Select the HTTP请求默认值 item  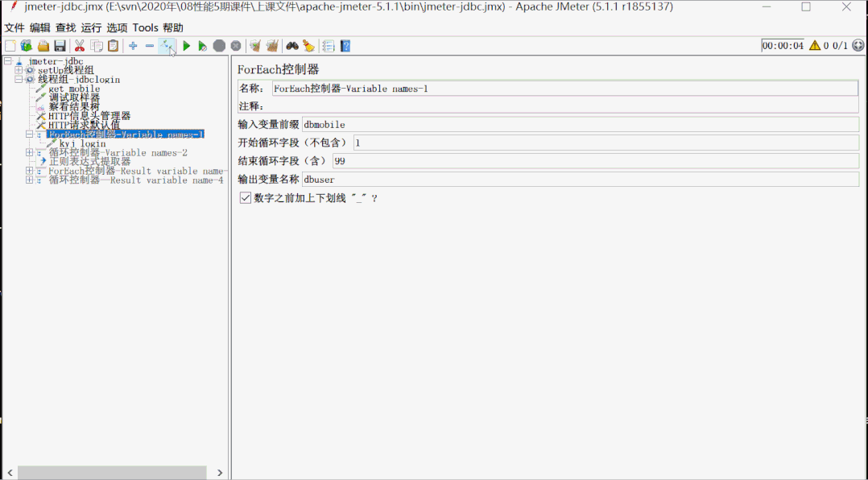coord(84,125)
